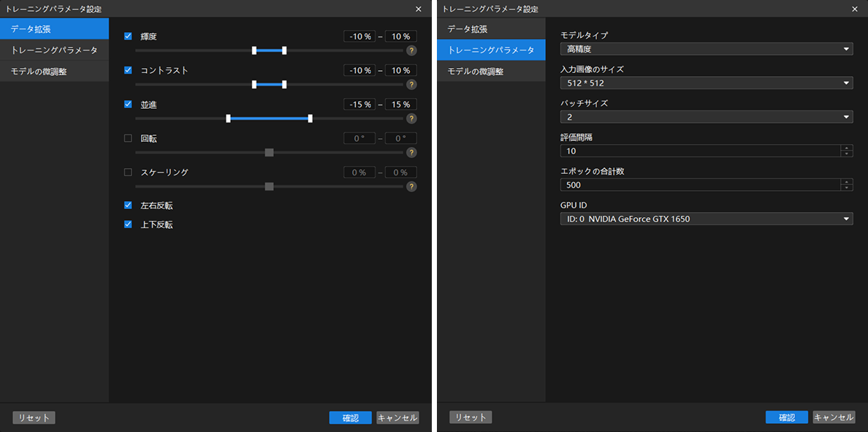Click キャンセル button in left dialog
Image resolution: width=868 pixels, height=432 pixels.
pyautogui.click(x=397, y=417)
